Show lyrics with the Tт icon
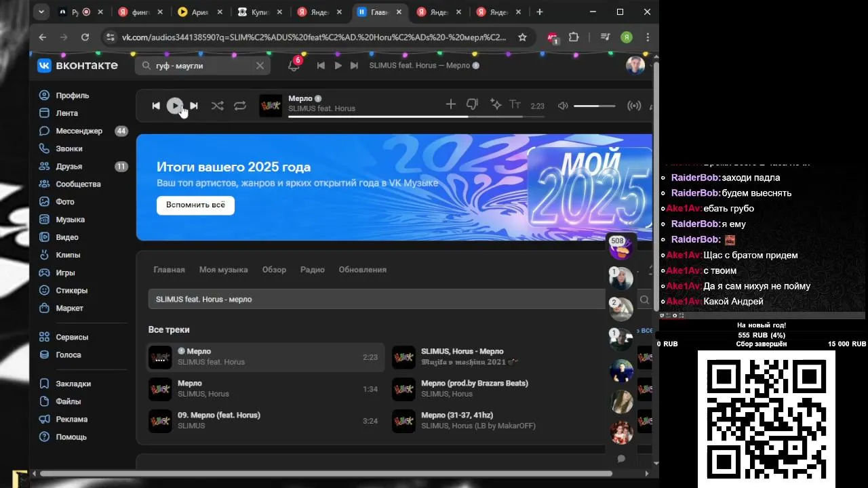This screenshot has width=868, height=488. (x=515, y=104)
